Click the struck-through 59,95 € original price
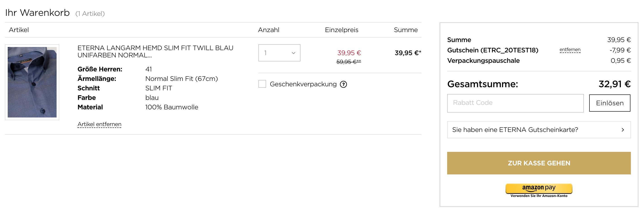This screenshot has width=644, height=216. click(348, 62)
